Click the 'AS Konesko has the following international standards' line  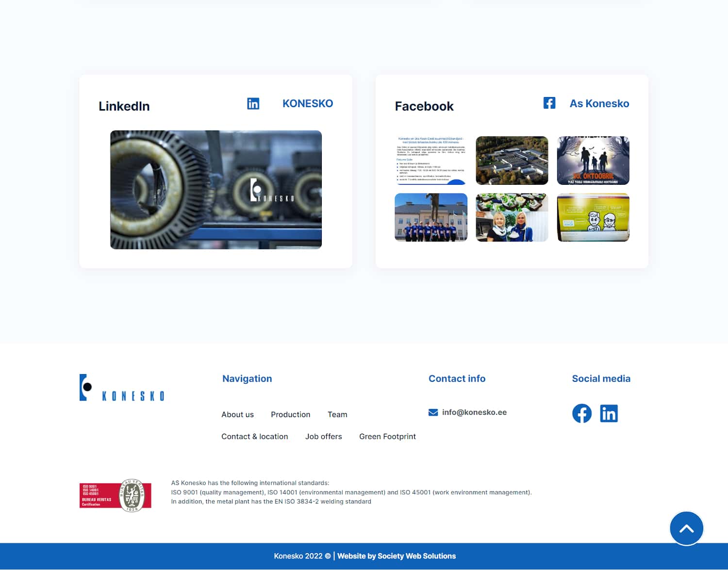pyautogui.click(x=250, y=483)
